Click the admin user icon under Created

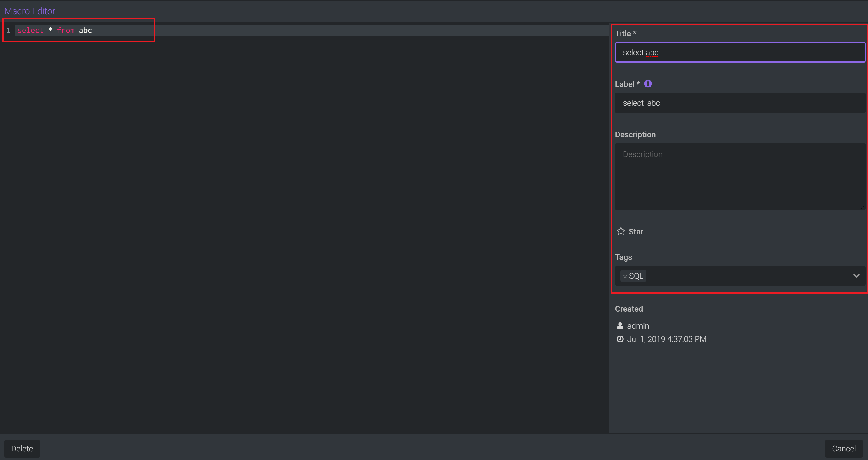point(620,326)
